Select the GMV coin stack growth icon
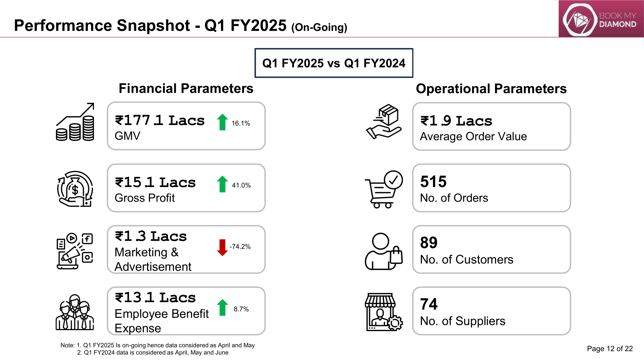The width and height of the screenshot is (644, 362). pyautogui.click(x=75, y=122)
